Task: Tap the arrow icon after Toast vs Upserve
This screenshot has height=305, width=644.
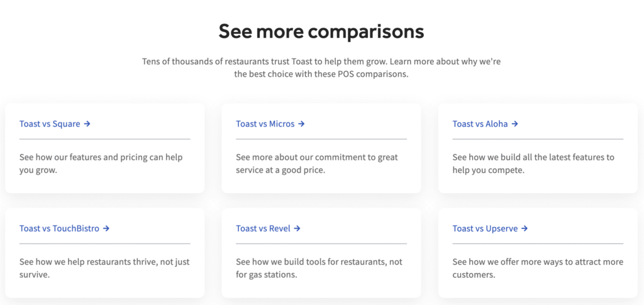Action: point(525,228)
